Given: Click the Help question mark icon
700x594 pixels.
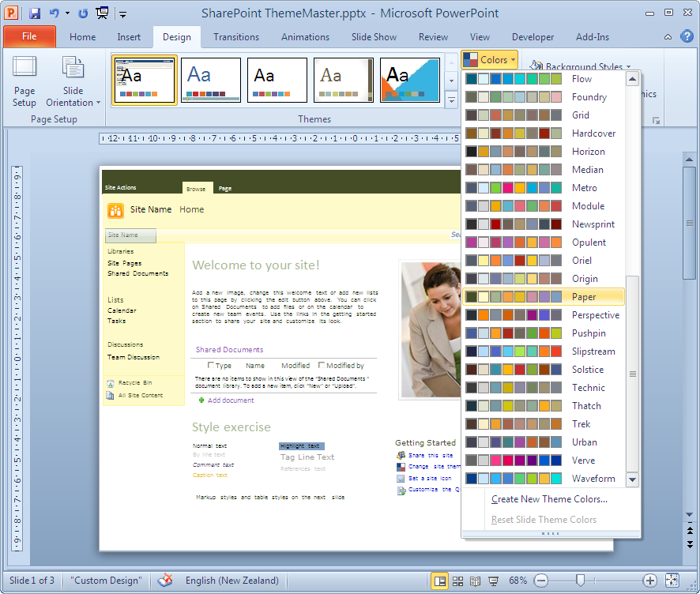Looking at the screenshot, I should [x=687, y=36].
